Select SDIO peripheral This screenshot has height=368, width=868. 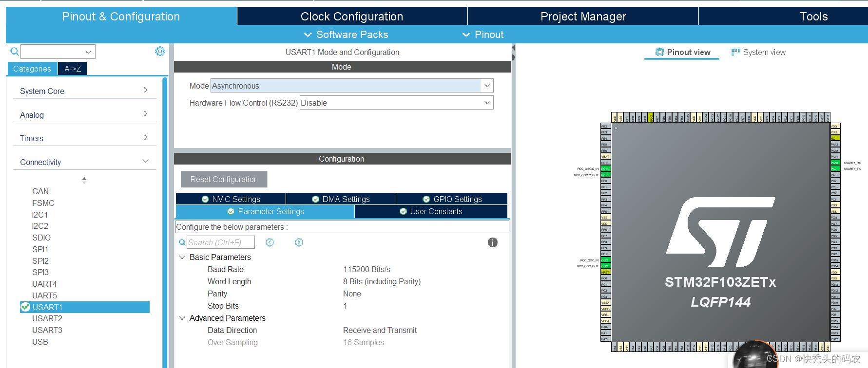coord(41,238)
